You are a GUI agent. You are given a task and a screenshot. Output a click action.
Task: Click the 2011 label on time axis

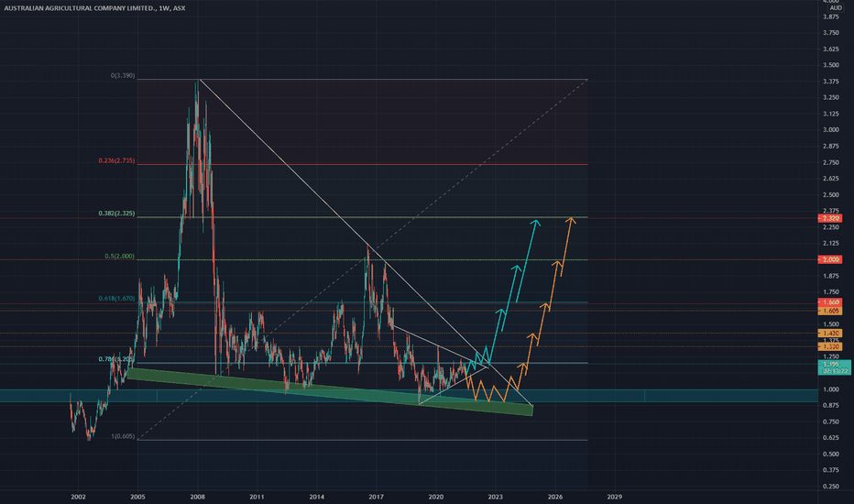pos(257,497)
